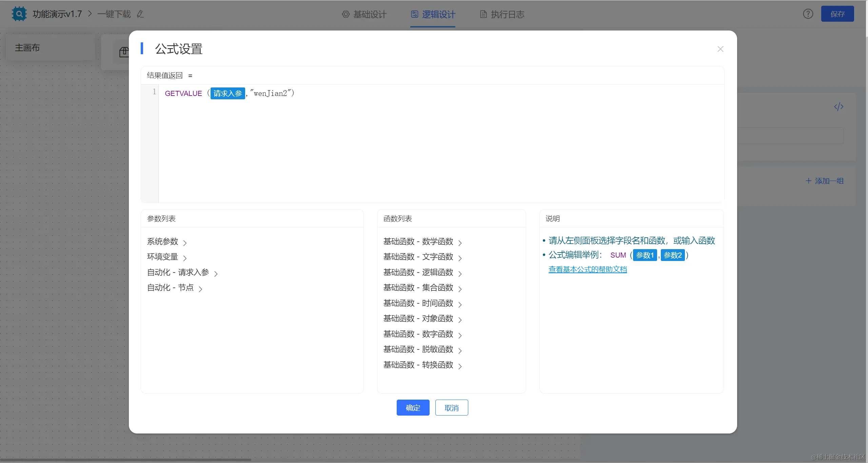Viewport: 868px width, 463px height.
Task: Click the 取消 cancel button
Action: [451, 408]
